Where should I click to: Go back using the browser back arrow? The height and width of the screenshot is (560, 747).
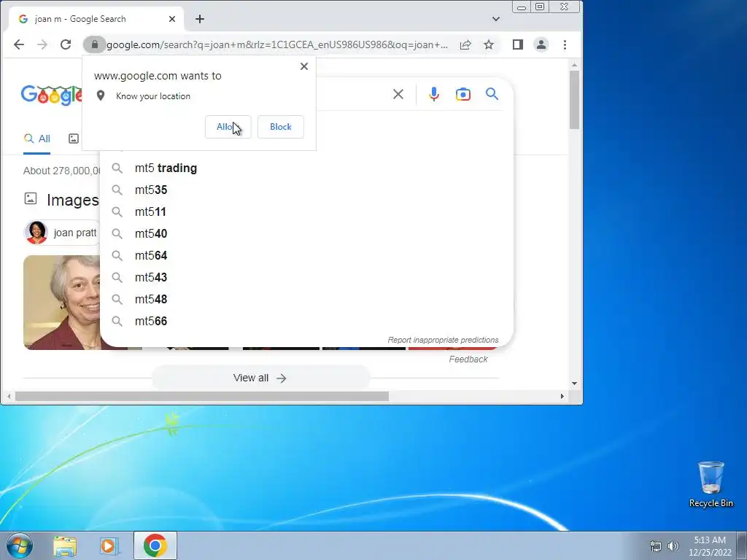coord(18,44)
